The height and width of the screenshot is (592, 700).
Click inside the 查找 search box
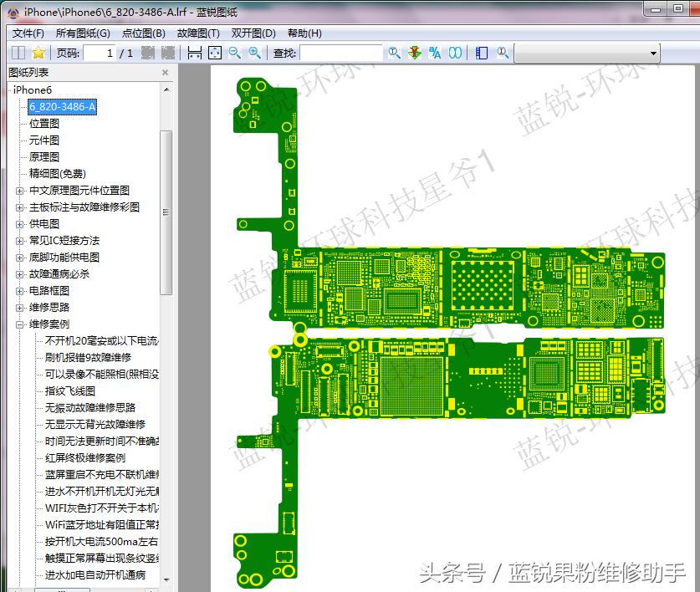[340, 53]
